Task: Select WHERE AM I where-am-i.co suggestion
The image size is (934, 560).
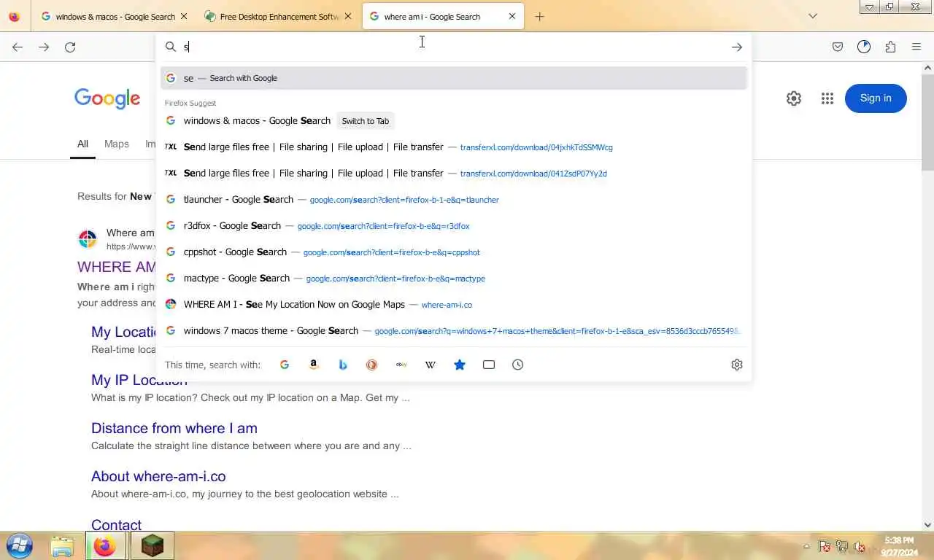Action: click(454, 305)
